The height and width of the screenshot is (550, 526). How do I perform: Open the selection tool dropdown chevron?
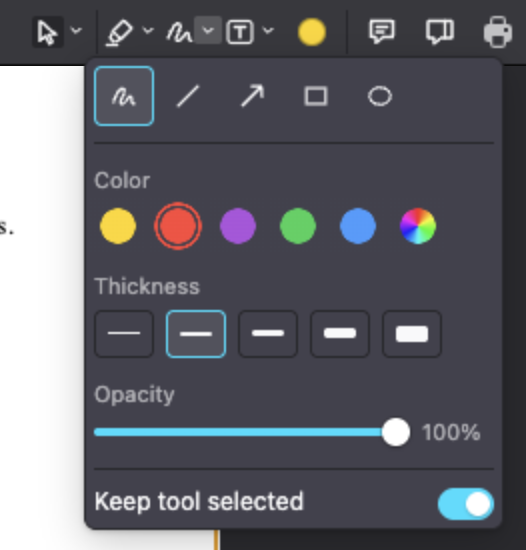pos(76,31)
